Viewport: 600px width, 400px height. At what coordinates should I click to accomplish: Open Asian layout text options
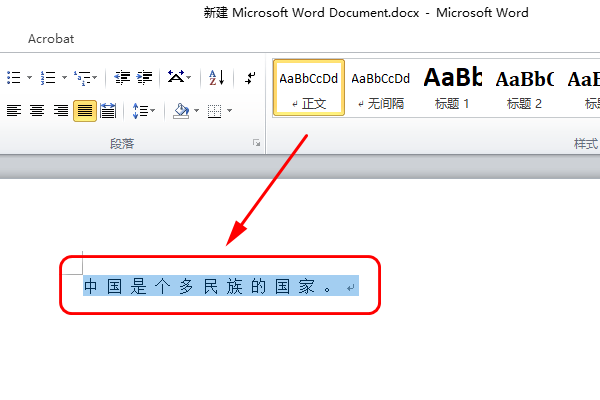tap(176, 78)
